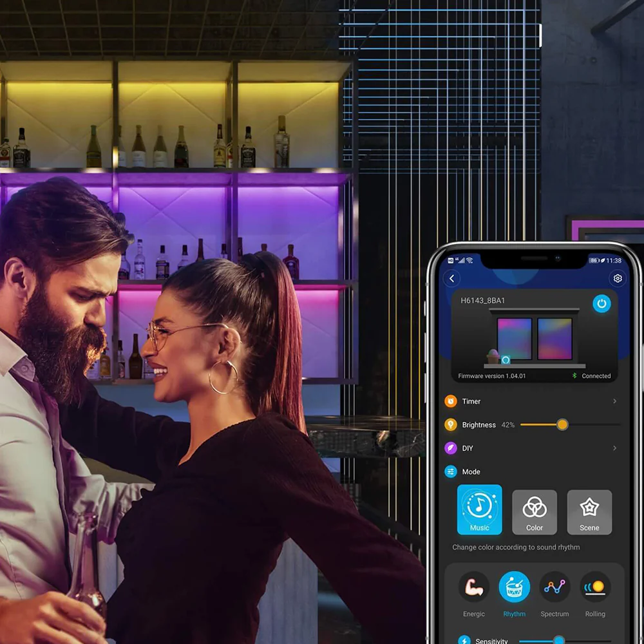Select the Spectrum graph icon
The image size is (644, 644).
pyautogui.click(x=554, y=587)
